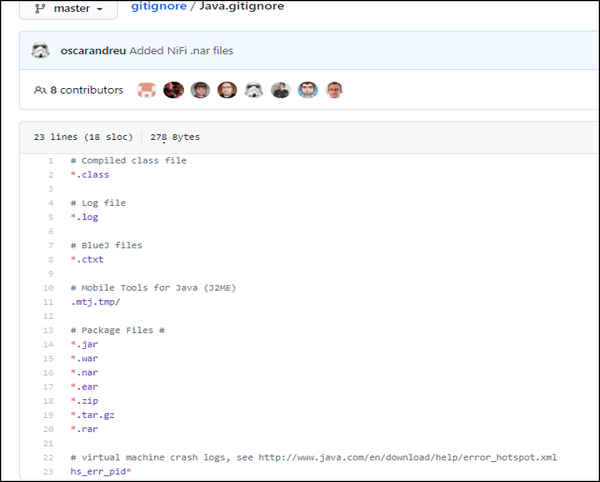Open the third contributor's avatar
Screen dimensions: 600x482
pyautogui.click(x=200, y=90)
